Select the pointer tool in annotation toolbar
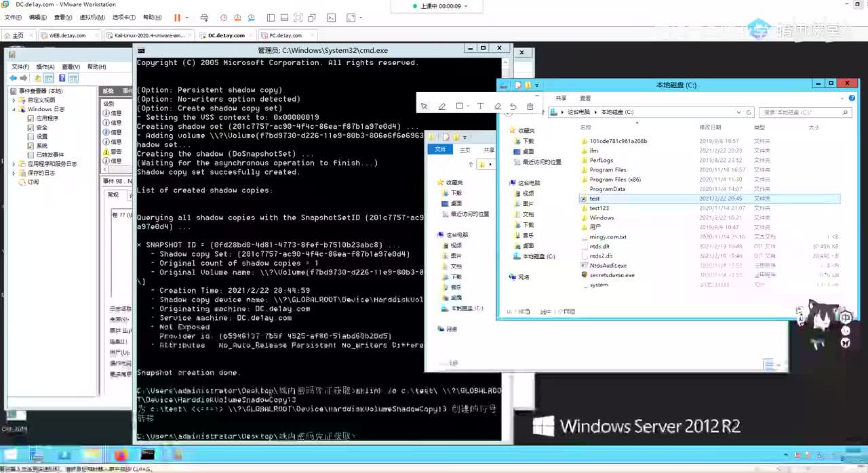The height and width of the screenshot is (473, 868). (425, 106)
